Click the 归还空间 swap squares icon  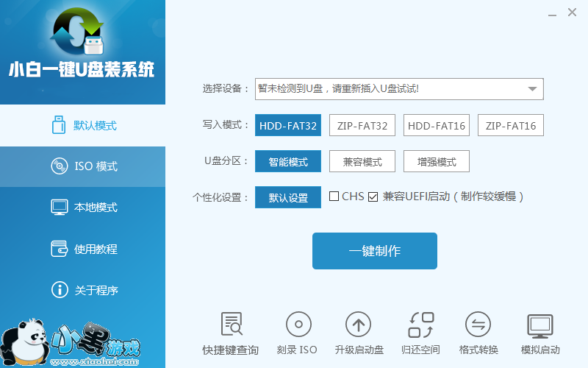420,325
